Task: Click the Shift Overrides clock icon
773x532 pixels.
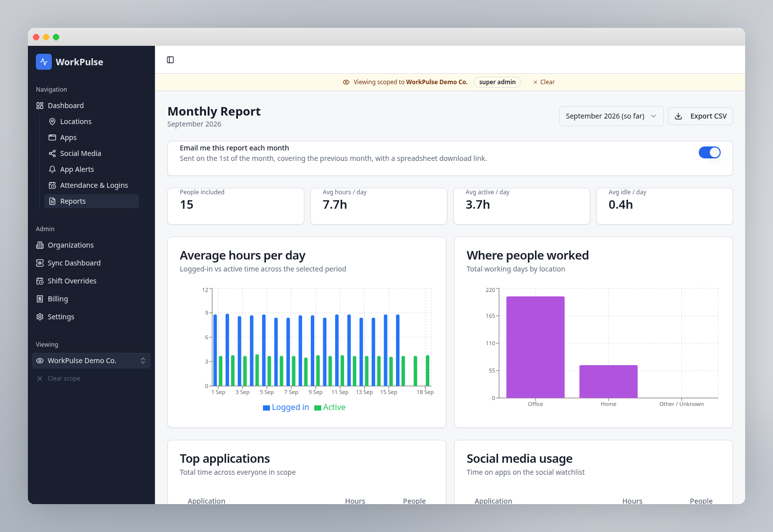Action: click(40, 281)
